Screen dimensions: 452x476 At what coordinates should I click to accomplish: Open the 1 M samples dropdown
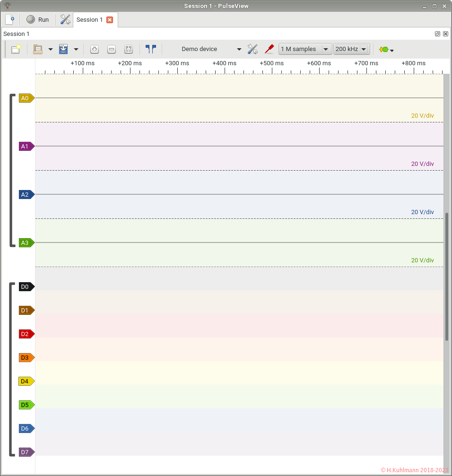[305, 49]
